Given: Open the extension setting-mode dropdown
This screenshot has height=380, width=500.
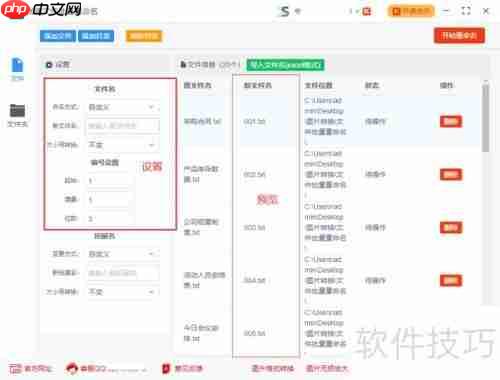Looking at the screenshot, I should (123, 254).
